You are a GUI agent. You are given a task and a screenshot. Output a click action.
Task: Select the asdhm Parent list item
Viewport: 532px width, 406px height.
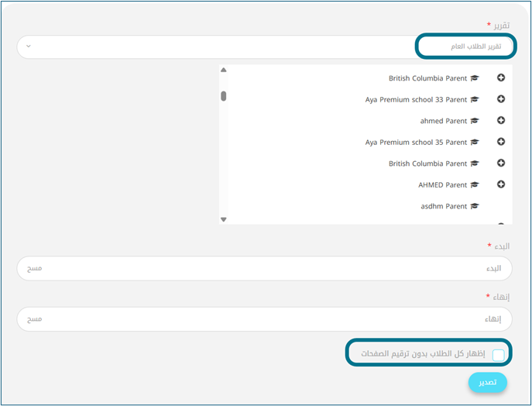(x=444, y=206)
